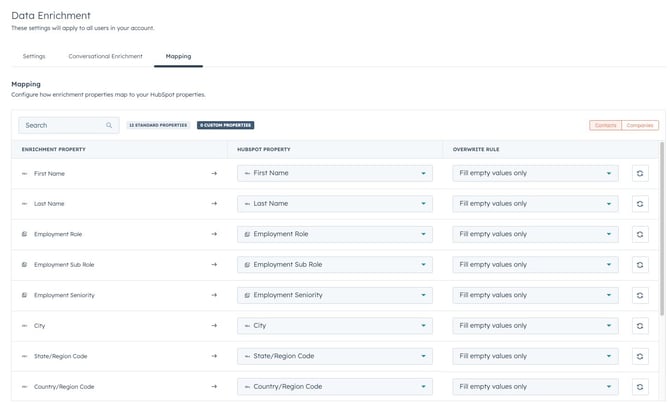The height and width of the screenshot is (404, 670).
Task: Expand overwrite rule dropdown for Last Name
Action: click(535, 204)
